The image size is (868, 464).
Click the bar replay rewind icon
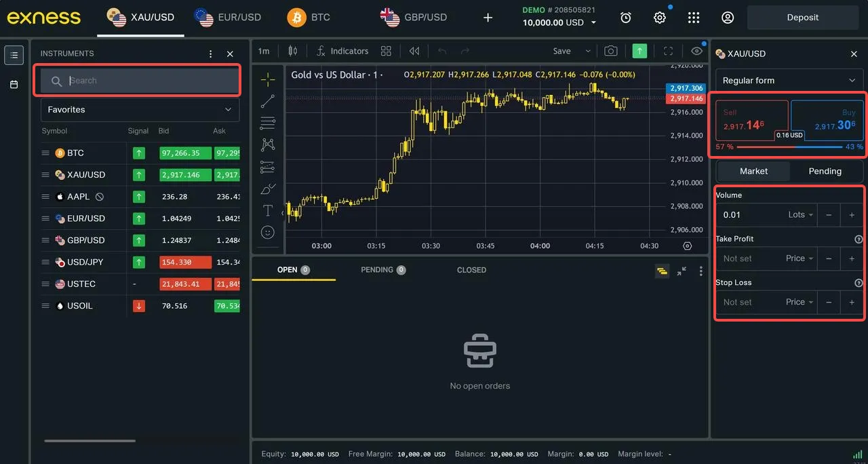coord(414,51)
